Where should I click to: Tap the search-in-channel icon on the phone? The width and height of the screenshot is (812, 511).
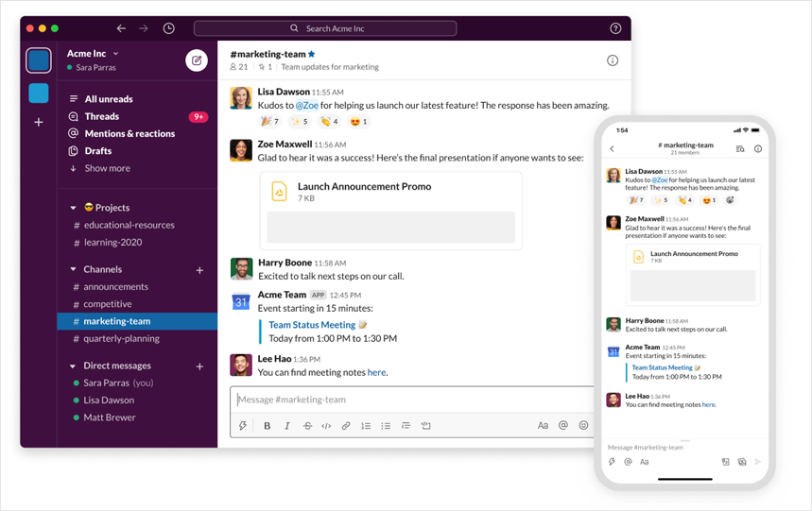point(740,149)
